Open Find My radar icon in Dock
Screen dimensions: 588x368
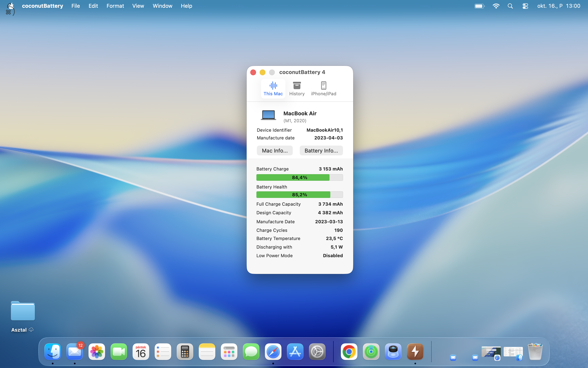(x=371, y=351)
